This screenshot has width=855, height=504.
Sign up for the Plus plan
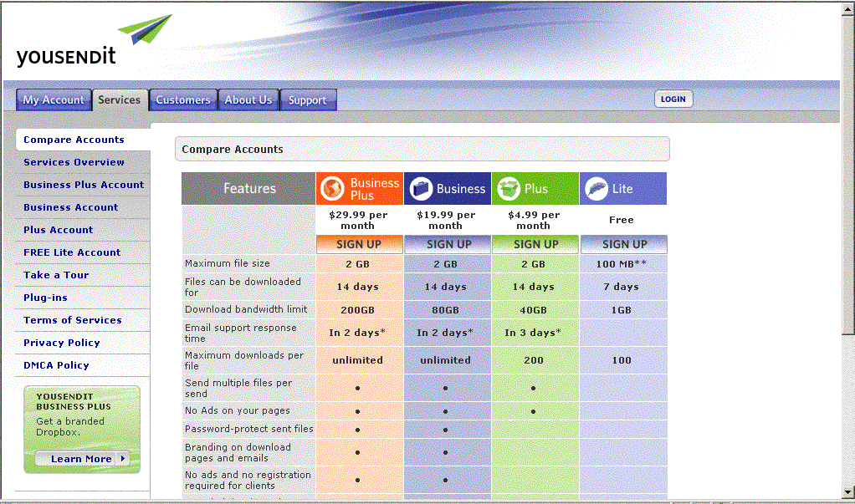(535, 244)
